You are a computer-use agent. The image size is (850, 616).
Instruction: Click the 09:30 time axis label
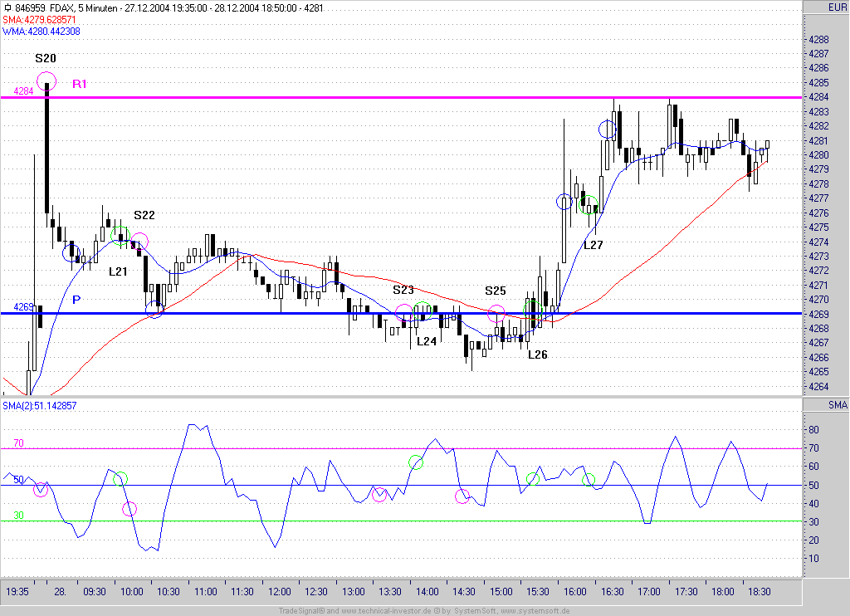point(95,592)
